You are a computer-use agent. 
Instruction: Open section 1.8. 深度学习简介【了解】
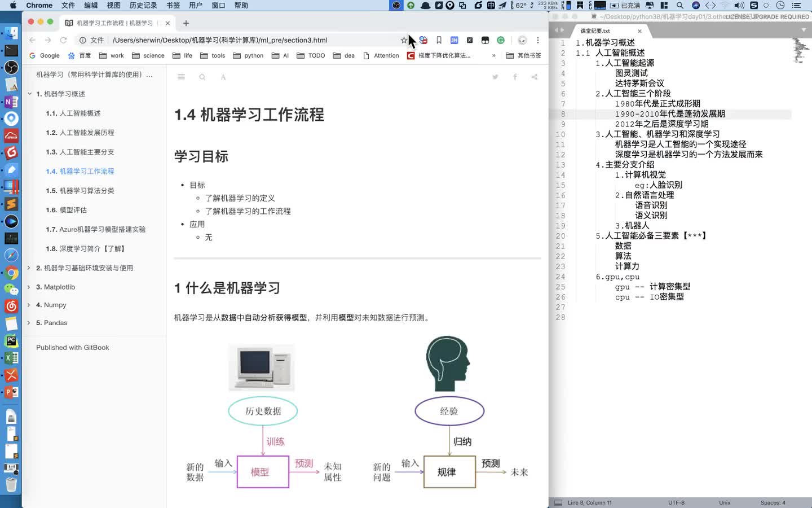[x=86, y=249]
